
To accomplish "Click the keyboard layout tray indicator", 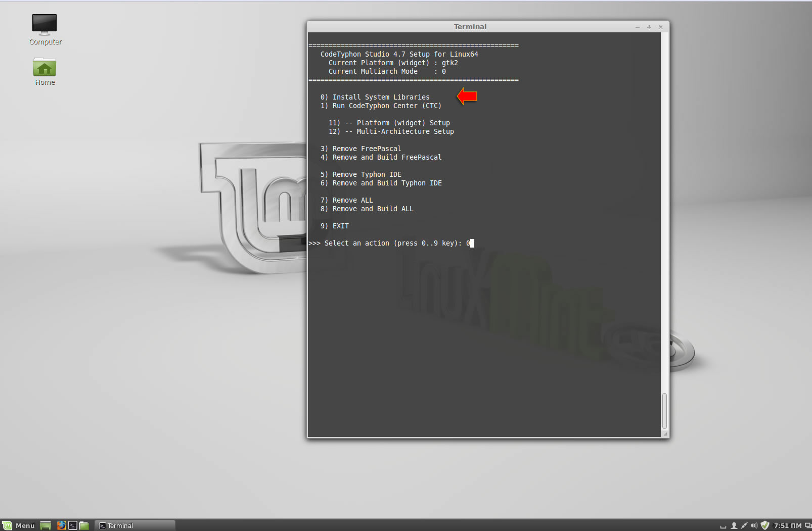I will 723,526.
